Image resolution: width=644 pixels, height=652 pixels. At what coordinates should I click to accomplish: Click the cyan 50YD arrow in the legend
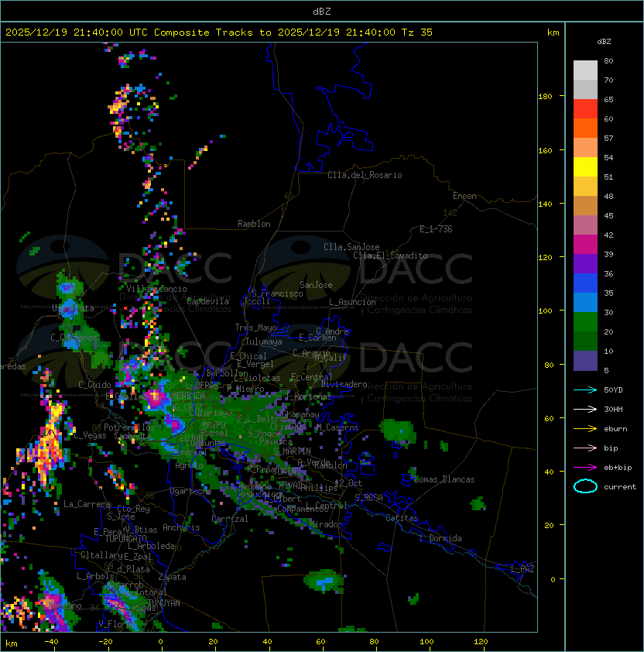(x=585, y=390)
